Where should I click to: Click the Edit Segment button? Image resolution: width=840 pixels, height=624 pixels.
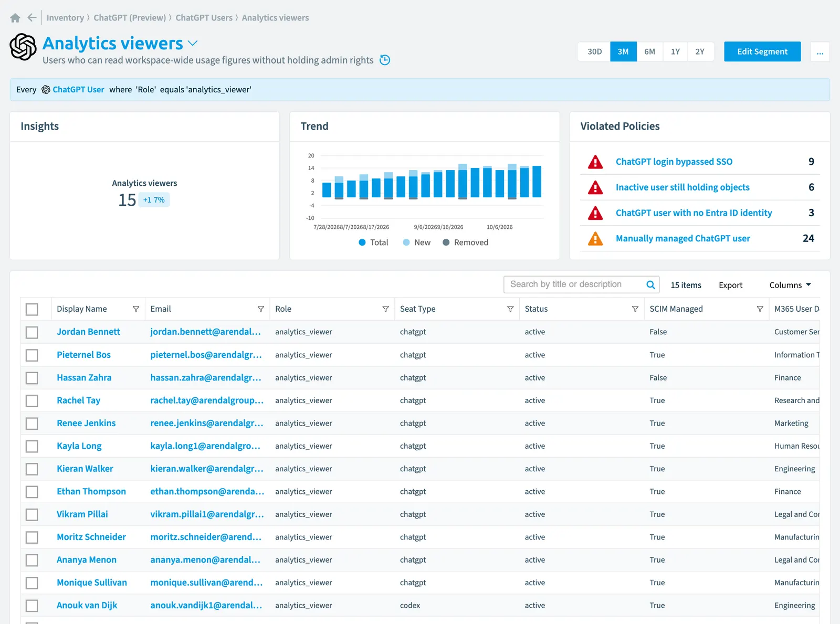(762, 51)
